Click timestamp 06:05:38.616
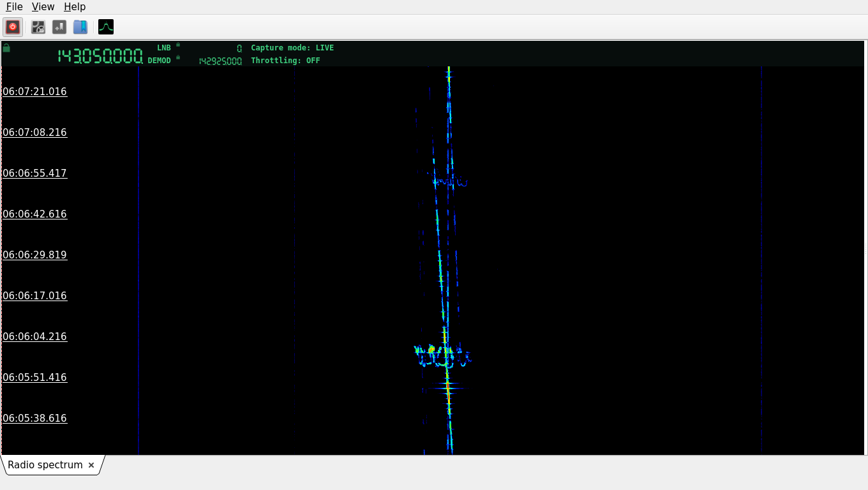The image size is (868, 490). pos(34,419)
